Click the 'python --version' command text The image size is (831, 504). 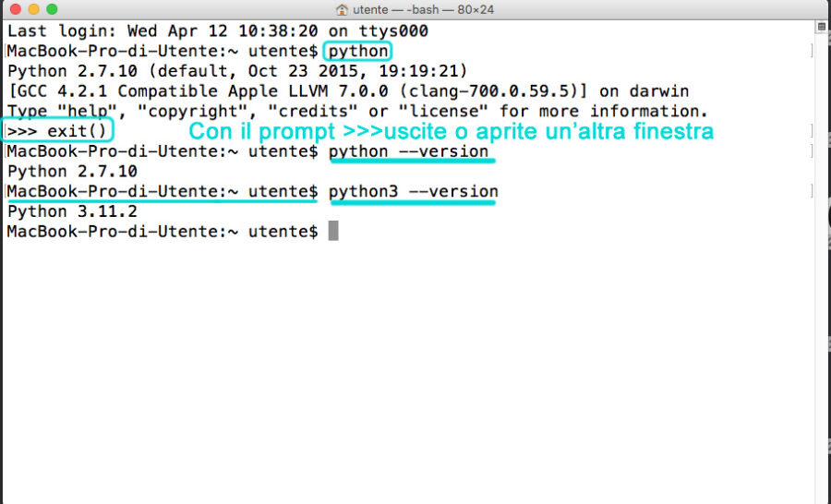[x=409, y=151]
